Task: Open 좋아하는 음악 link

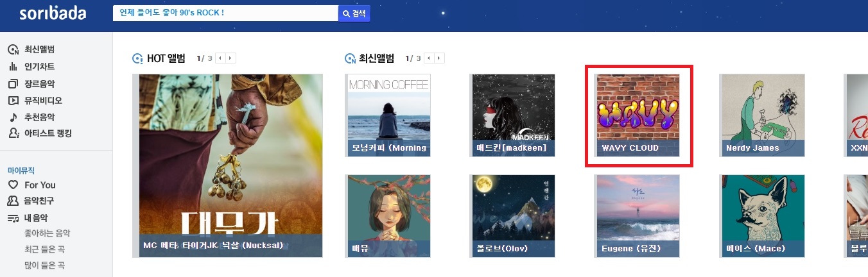Action: click(47, 234)
